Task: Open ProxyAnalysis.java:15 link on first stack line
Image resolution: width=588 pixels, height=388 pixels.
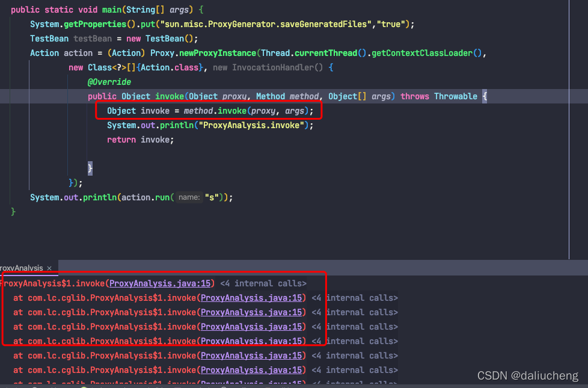Action: pos(161,283)
